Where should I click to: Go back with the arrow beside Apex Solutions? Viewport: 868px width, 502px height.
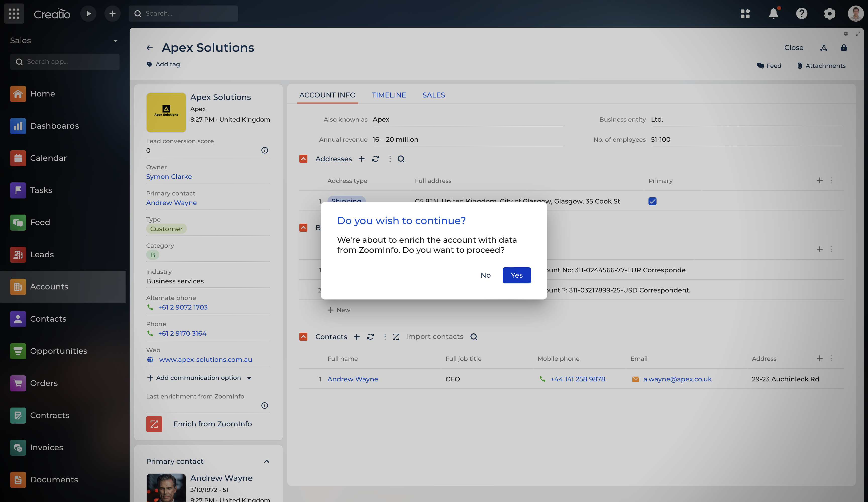pyautogui.click(x=149, y=47)
